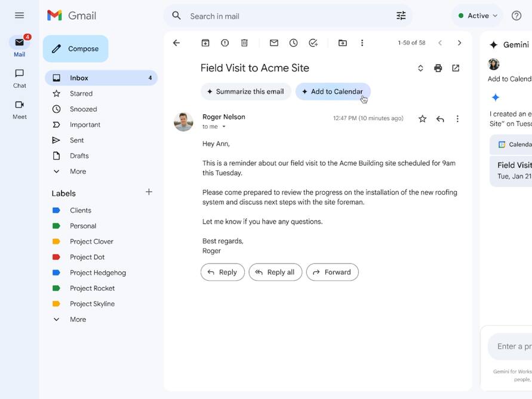Image resolution: width=532 pixels, height=399 pixels.
Task: Delete the email with trash icon
Action: 244,43
